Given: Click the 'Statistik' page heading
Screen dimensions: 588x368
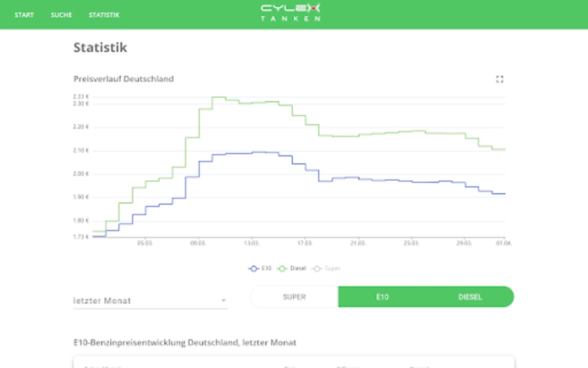Looking at the screenshot, I should pos(100,47).
